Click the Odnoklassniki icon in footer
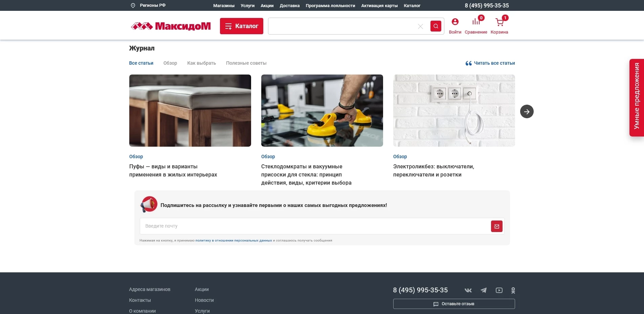 [x=513, y=290]
